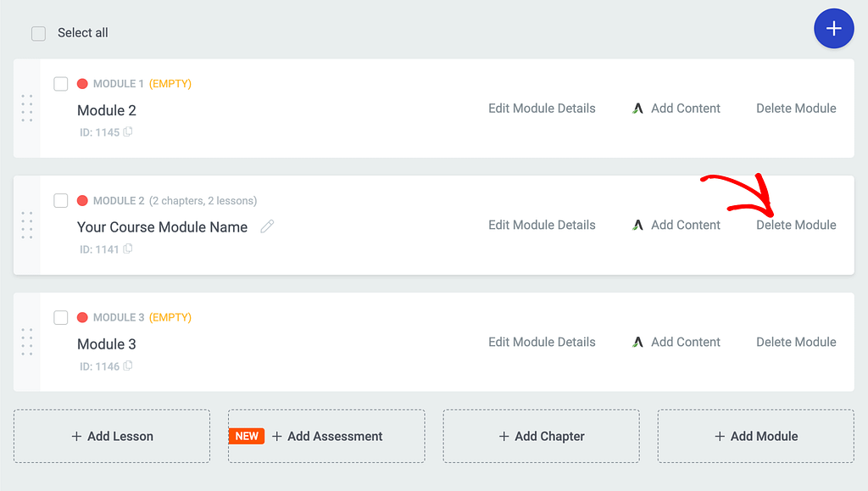
Task: Open Edit Module Details for Module 3
Action: pos(542,342)
